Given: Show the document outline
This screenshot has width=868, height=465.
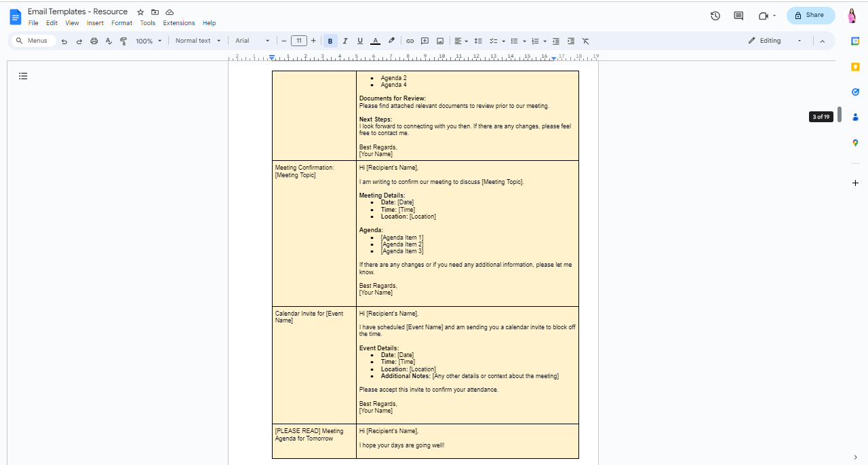Looking at the screenshot, I should (x=23, y=76).
